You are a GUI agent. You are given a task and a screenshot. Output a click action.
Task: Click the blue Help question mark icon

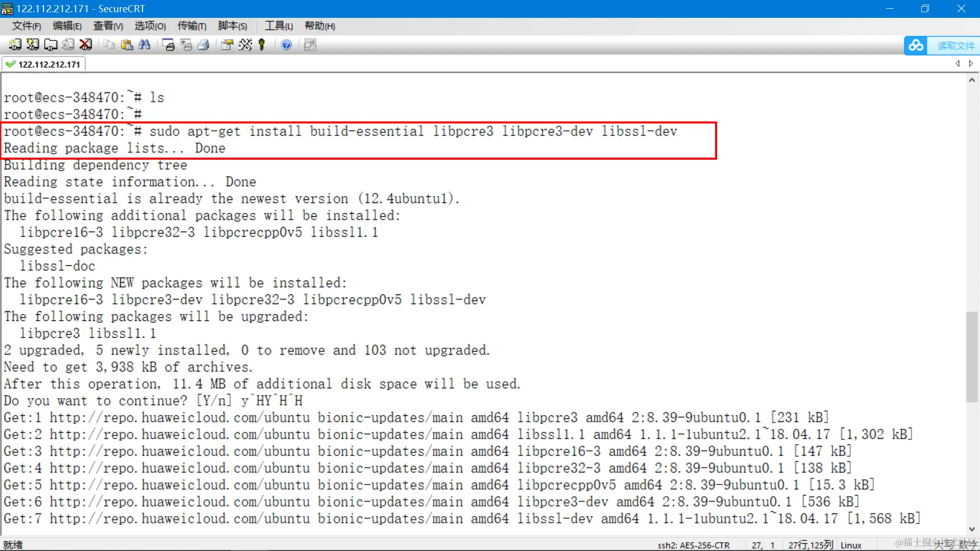click(286, 45)
